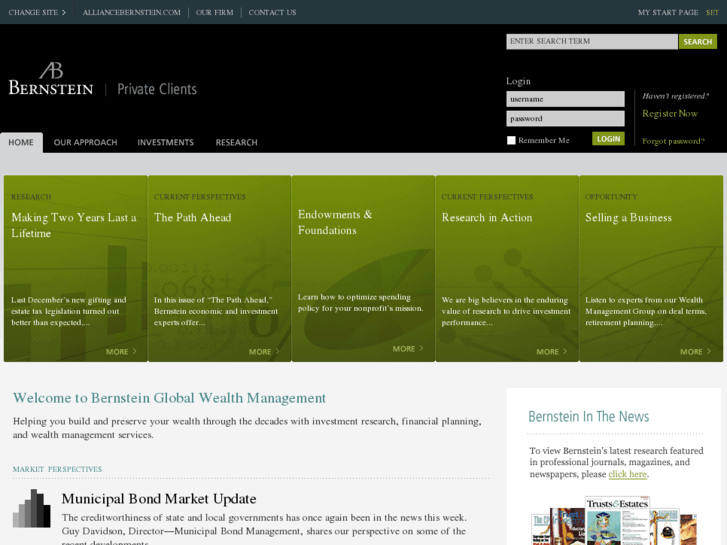Screen dimensions: 727x545
Task: Open MORE on Selling a Business card
Action: click(x=695, y=352)
